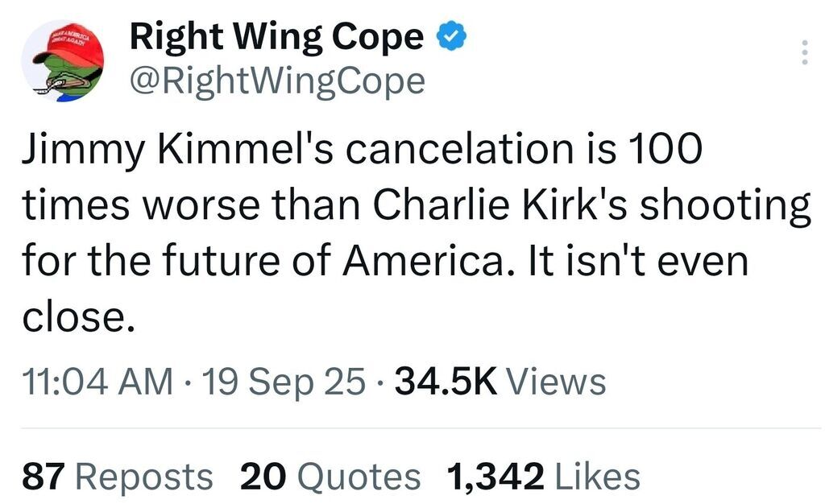Click the word Views after 34.5K

556,381
